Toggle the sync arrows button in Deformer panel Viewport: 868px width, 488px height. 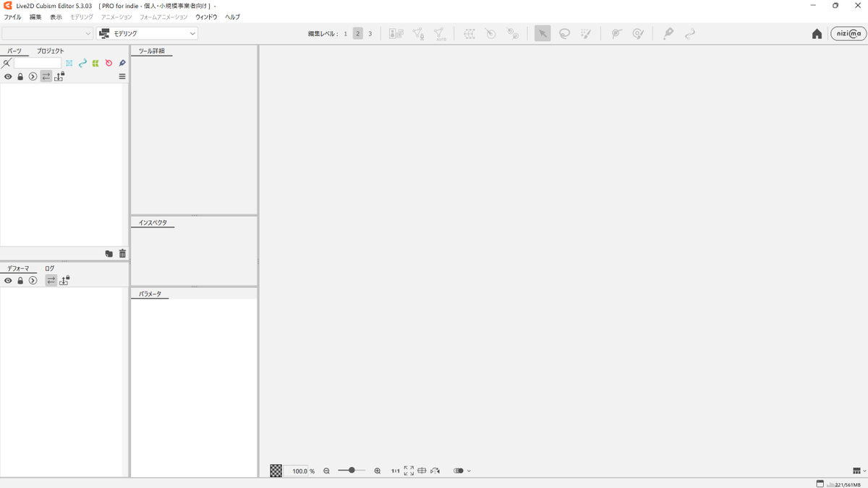[51, 281]
